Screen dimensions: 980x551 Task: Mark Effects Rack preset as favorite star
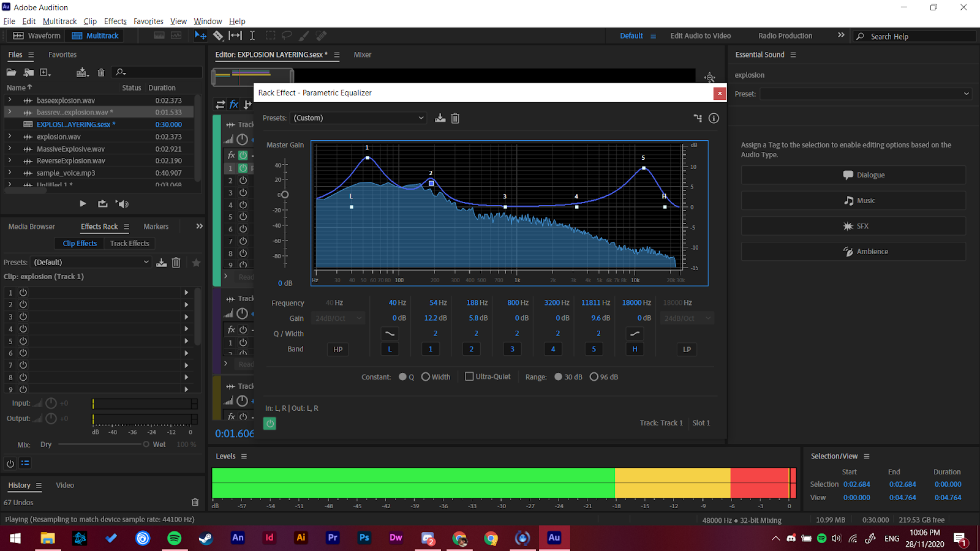(196, 263)
